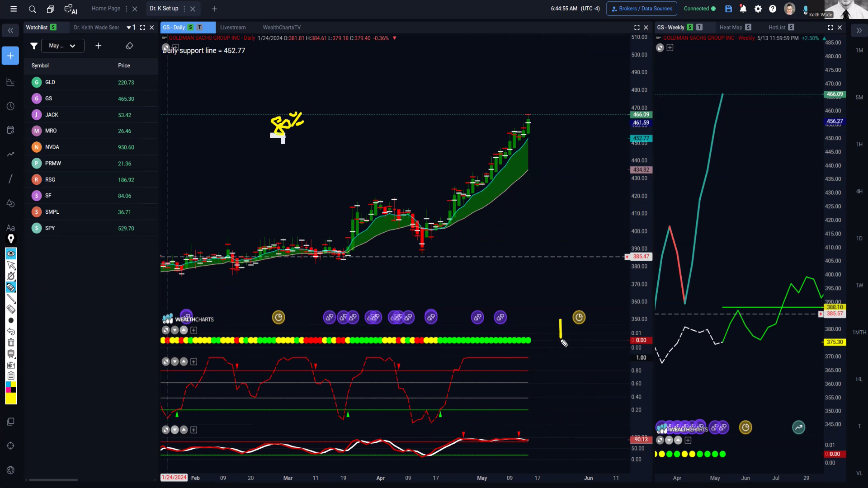Toggle drawings visibility with the eye tool
868x488 pixels.
pos(11,253)
